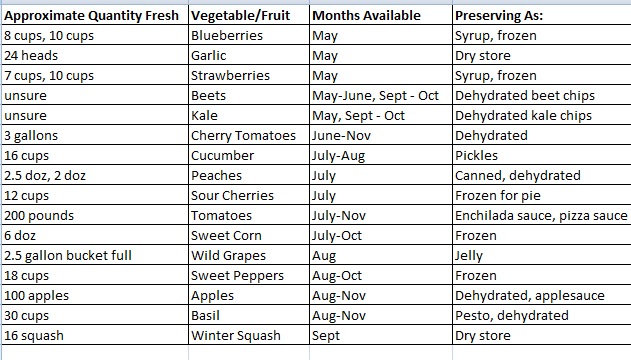Viewport: 631px width, 360px height.
Task: Click the Strawberries cell
Action: tap(249, 75)
